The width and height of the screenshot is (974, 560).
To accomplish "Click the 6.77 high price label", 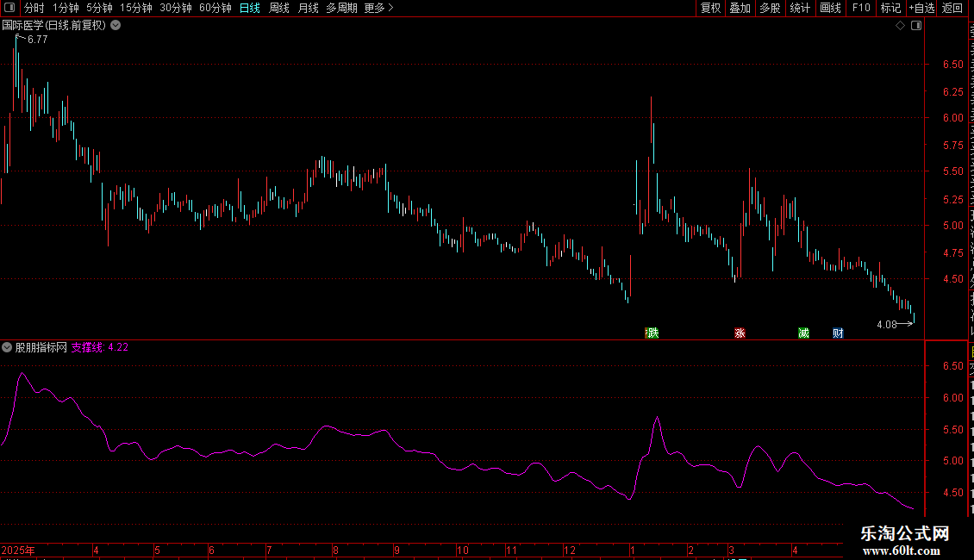I will click(38, 39).
